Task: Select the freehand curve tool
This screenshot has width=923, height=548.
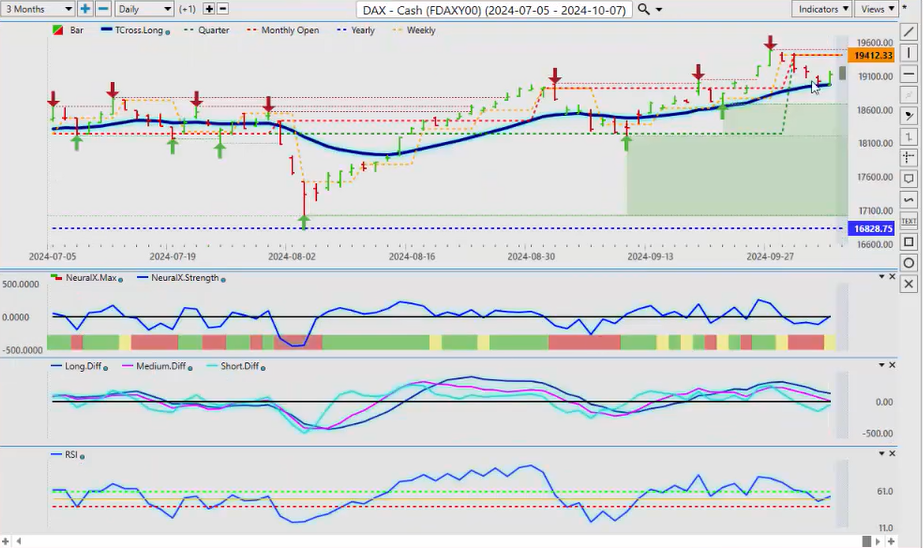Action: 908,200
